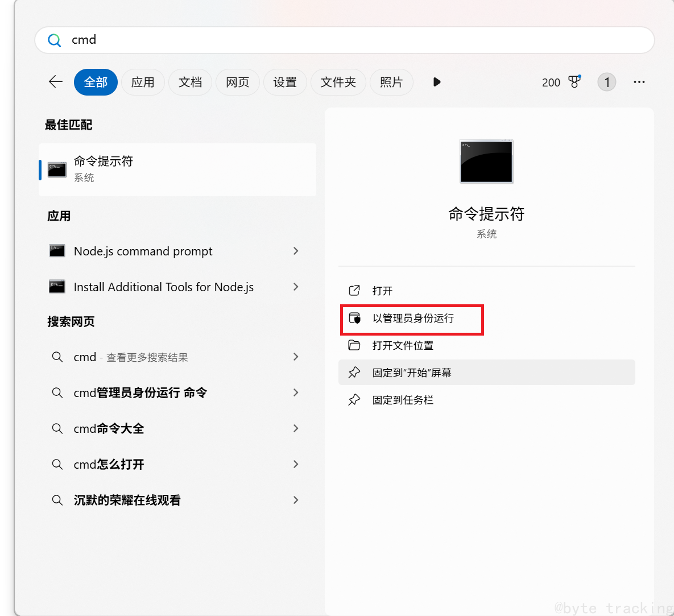The image size is (674, 616).
Task: Expand the chevron for 沉默的荣耀在线观看
Action: point(296,500)
